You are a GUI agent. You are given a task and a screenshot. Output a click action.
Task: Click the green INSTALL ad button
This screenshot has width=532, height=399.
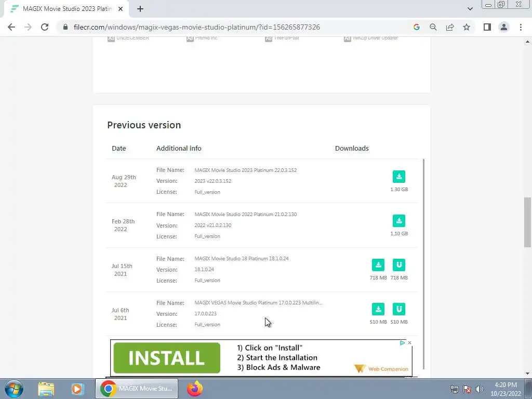(x=167, y=357)
